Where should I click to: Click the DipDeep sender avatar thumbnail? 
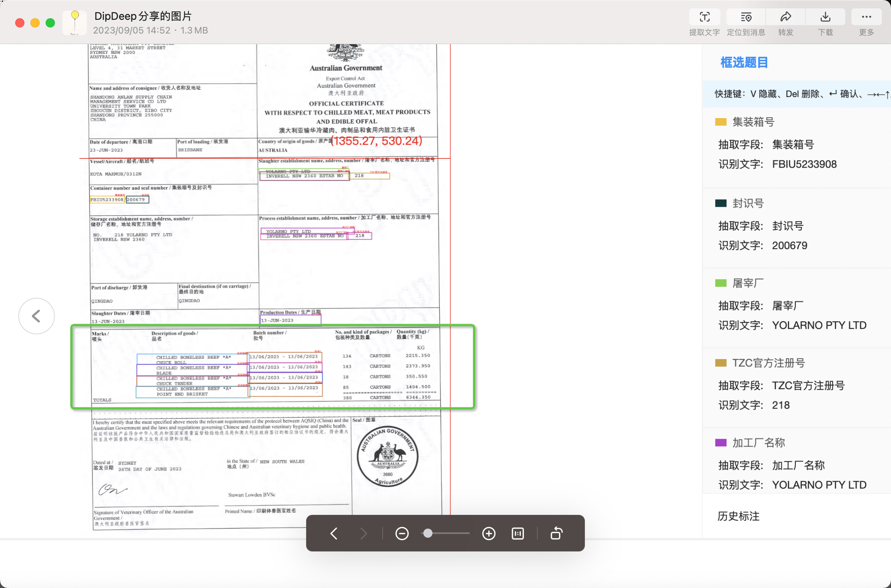(75, 23)
